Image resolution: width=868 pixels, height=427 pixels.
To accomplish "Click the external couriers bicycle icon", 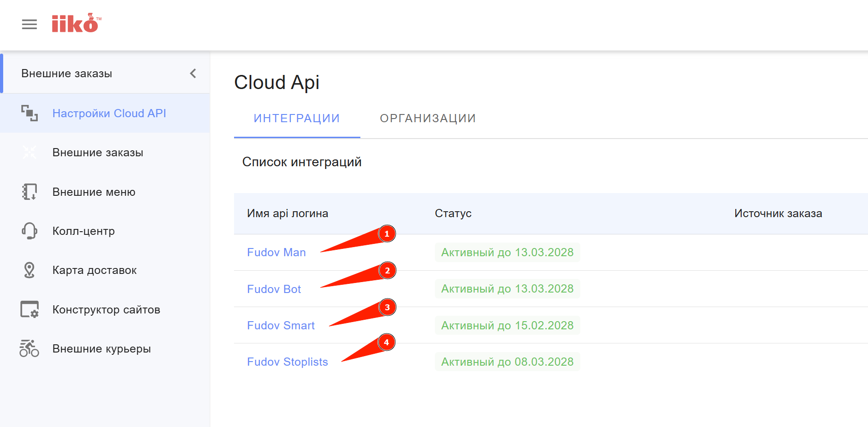I will [x=30, y=349].
